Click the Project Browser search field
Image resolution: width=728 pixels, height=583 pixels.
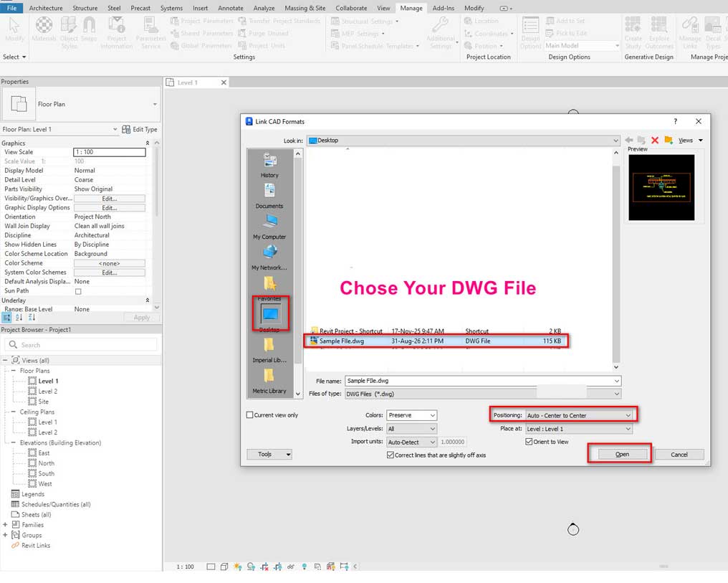(x=81, y=345)
